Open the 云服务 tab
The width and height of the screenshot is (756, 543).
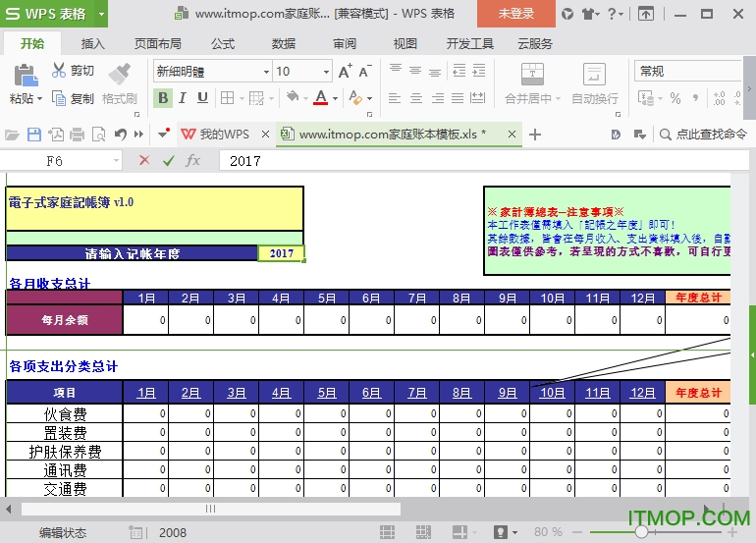(535, 44)
